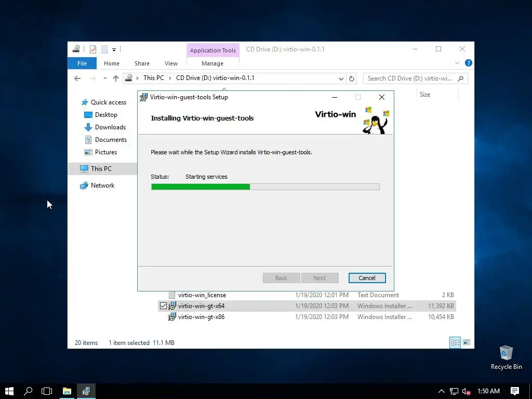Show hidden system tray icons
Image resolution: width=532 pixels, height=399 pixels.
pyautogui.click(x=442, y=391)
